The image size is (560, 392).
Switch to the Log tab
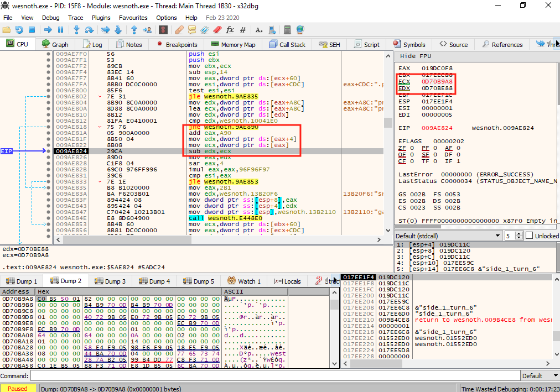click(x=92, y=45)
